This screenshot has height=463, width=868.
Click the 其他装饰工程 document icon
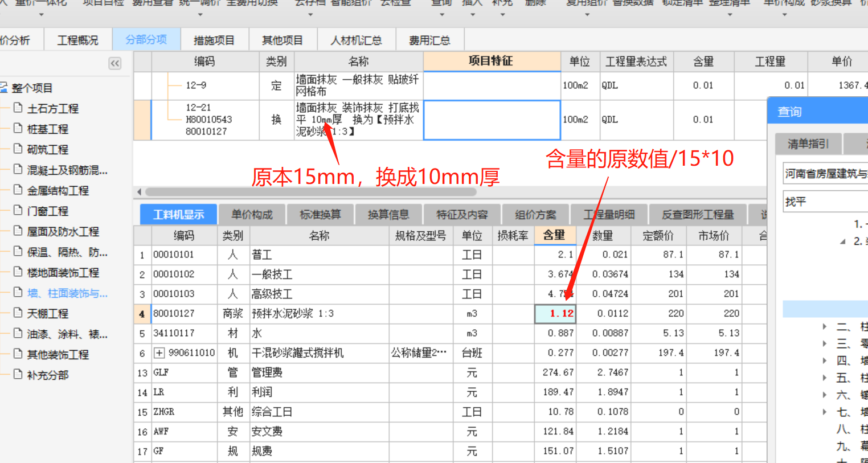[x=18, y=354]
